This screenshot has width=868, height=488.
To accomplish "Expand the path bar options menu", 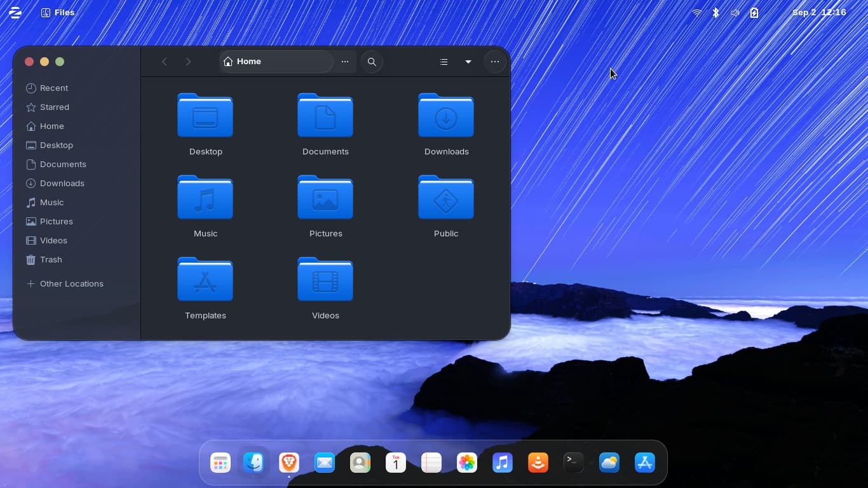I will pos(345,62).
